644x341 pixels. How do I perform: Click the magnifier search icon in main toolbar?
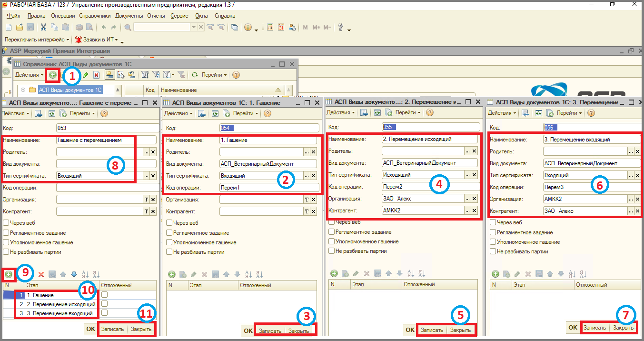tap(128, 27)
